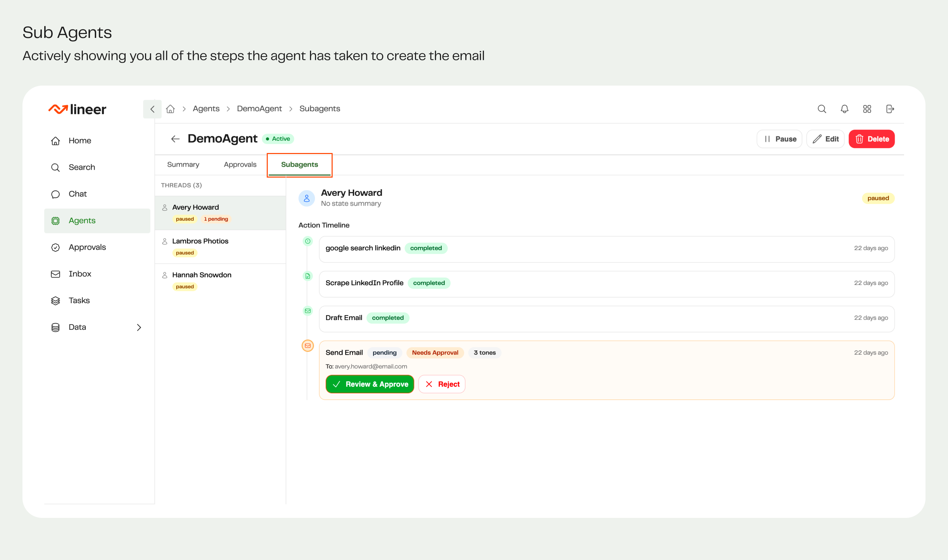Click Avery Howard's avatar icon
The width and height of the screenshot is (948, 560).
click(307, 198)
